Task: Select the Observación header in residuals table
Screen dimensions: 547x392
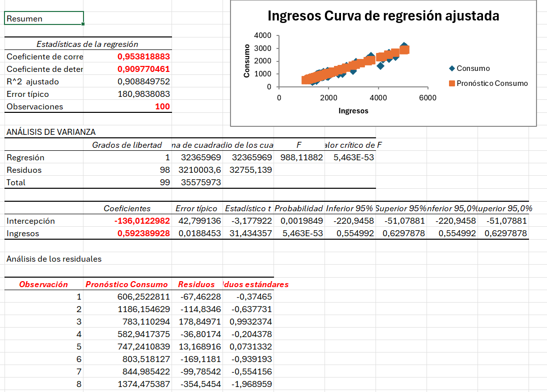Action: [x=43, y=284]
